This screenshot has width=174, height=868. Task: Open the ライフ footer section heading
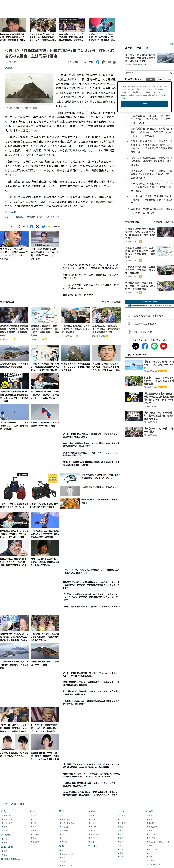[x=121, y=811]
